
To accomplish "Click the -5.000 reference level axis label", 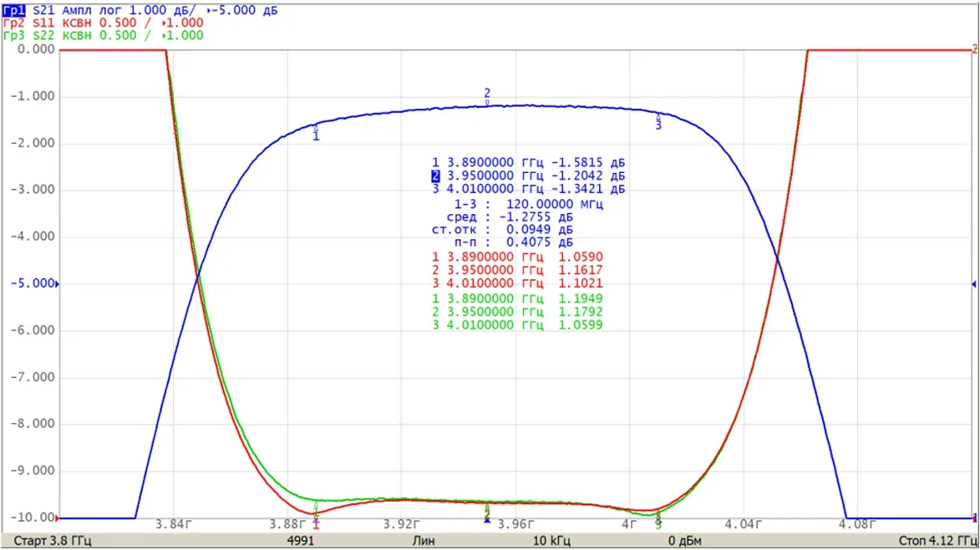I will tap(33, 283).
